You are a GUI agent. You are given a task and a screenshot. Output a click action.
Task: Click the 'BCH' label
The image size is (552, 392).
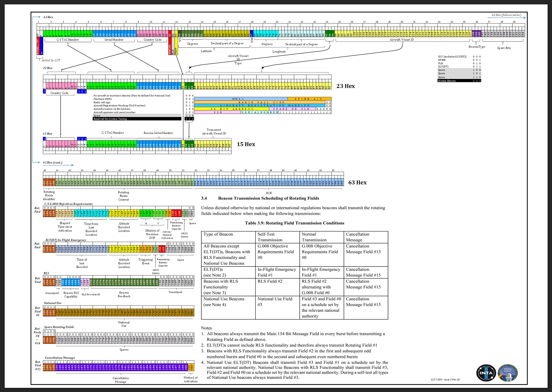[x=269, y=193]
